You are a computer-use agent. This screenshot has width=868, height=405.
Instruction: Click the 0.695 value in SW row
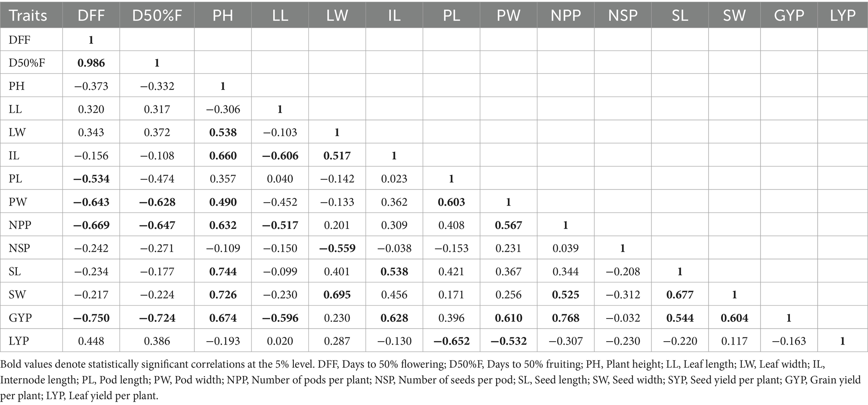337,295
